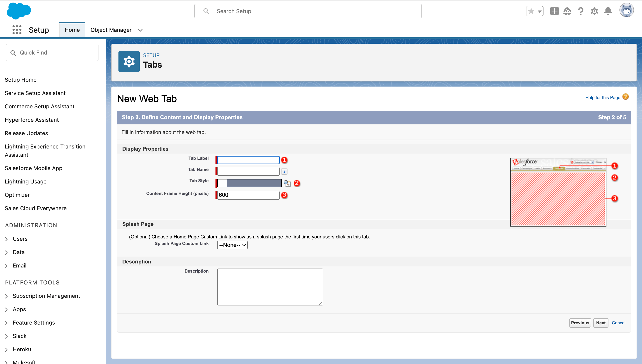The height and width of the screenshot is (364, 642).
Task: Focus the Tab Label input field
Action: 248,160
